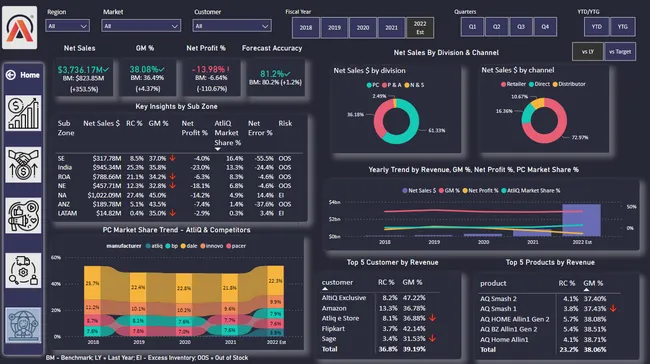Toggle vs LY comparison
This screenshot has width=650, height=364.
click(587, 52)
